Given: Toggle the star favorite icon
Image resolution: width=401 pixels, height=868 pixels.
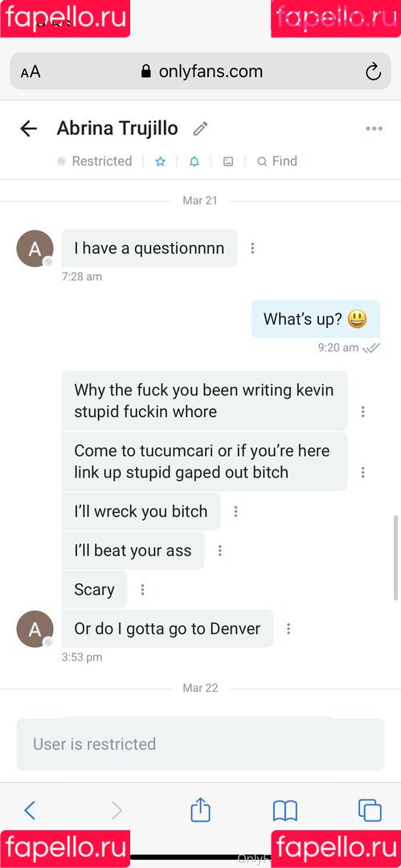Looking at the screenshot, I should [x=160, y=161].
